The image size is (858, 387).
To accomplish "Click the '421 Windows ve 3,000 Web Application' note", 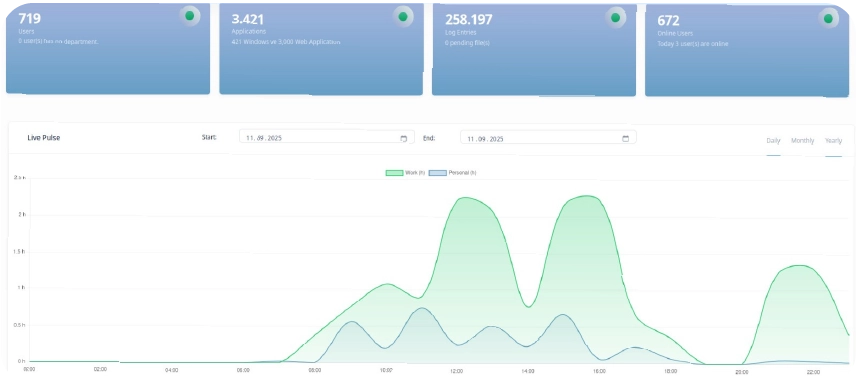I will coord(286,42).
